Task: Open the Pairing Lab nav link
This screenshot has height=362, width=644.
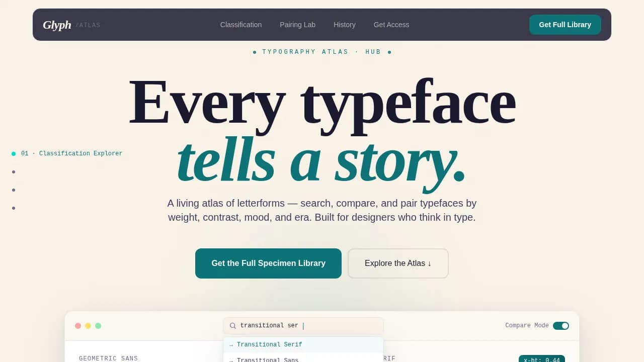Action: (297, 25)
